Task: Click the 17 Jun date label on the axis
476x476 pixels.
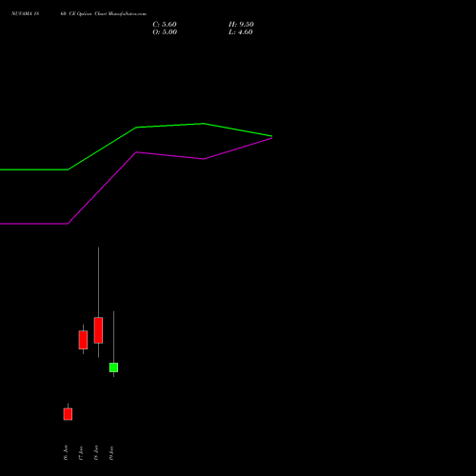Action: pos(81,453)
